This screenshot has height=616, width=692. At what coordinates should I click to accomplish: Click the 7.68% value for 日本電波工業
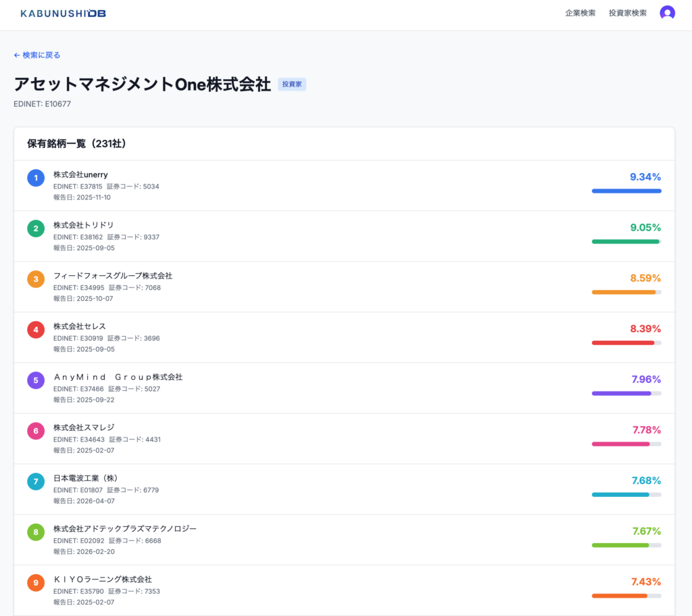(645, 481)
